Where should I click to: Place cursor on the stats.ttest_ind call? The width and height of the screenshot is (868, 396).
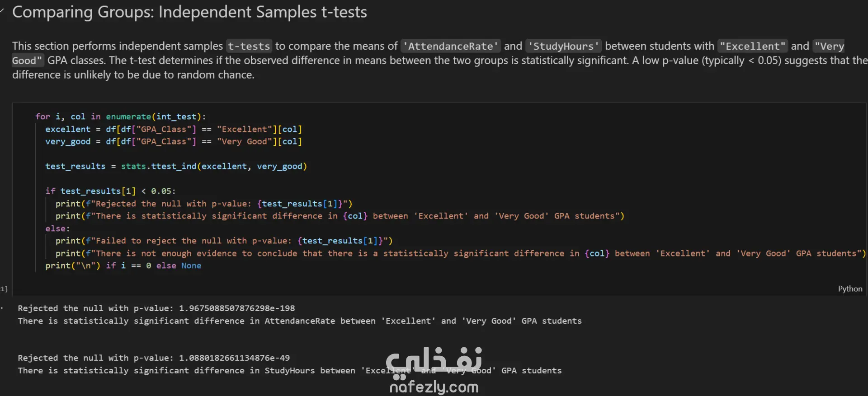click(x=176, y=166)
